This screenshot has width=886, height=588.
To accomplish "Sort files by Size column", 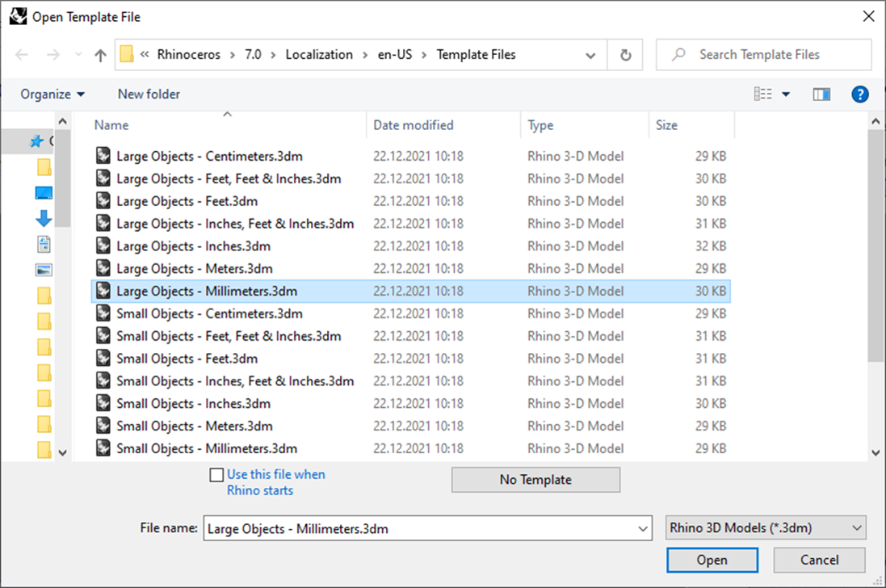I will [x=666, y=125].
